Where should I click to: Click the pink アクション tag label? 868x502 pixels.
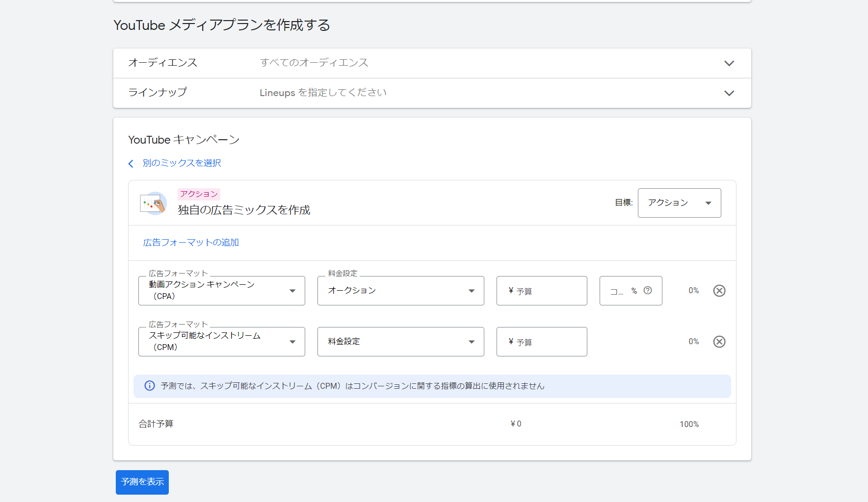click(199, 194)
